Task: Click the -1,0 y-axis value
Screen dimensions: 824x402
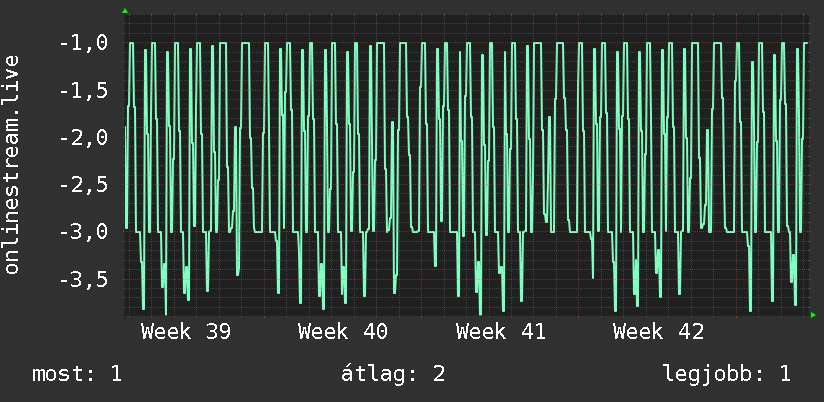Action: 85,43
